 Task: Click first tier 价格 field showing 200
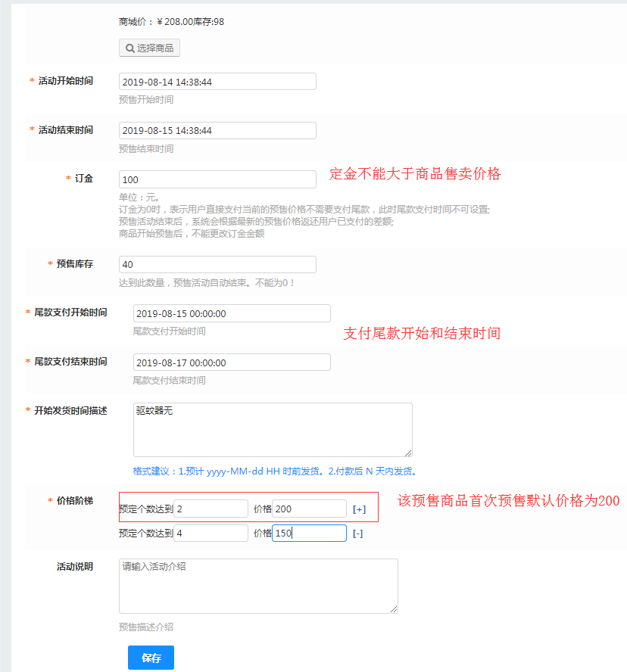[309, 509]
